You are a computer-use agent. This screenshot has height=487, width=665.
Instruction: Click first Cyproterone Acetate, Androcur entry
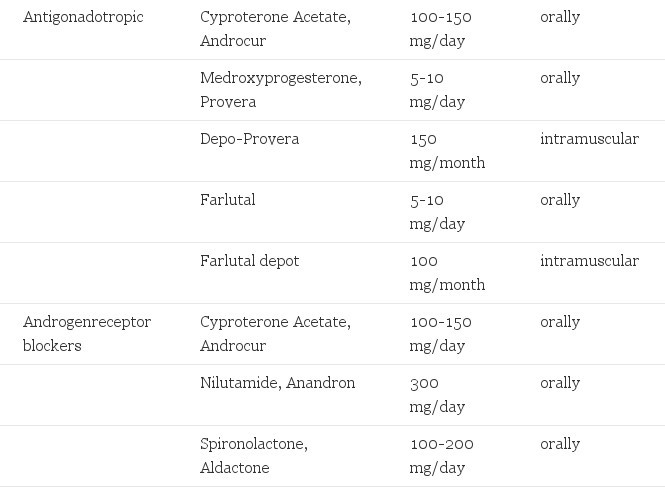tap(276, 29)
